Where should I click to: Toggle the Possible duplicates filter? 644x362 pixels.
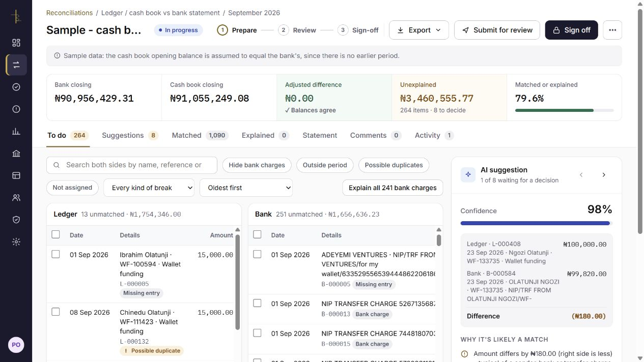pyautogui.click(x=394, y=165)
